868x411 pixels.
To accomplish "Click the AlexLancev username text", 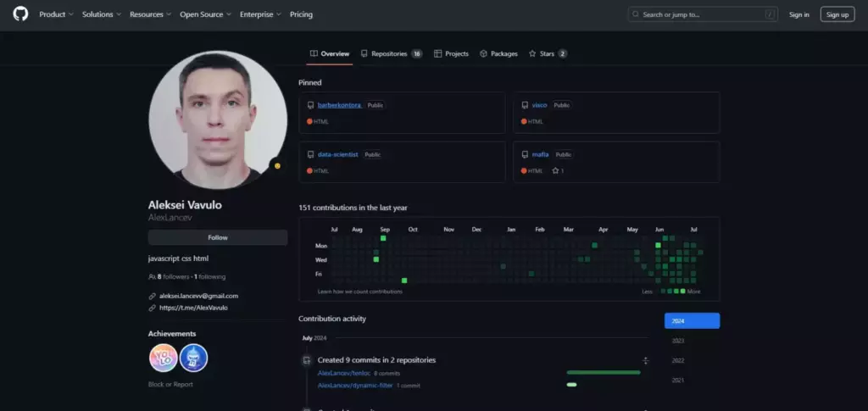I will coord(170,218).
